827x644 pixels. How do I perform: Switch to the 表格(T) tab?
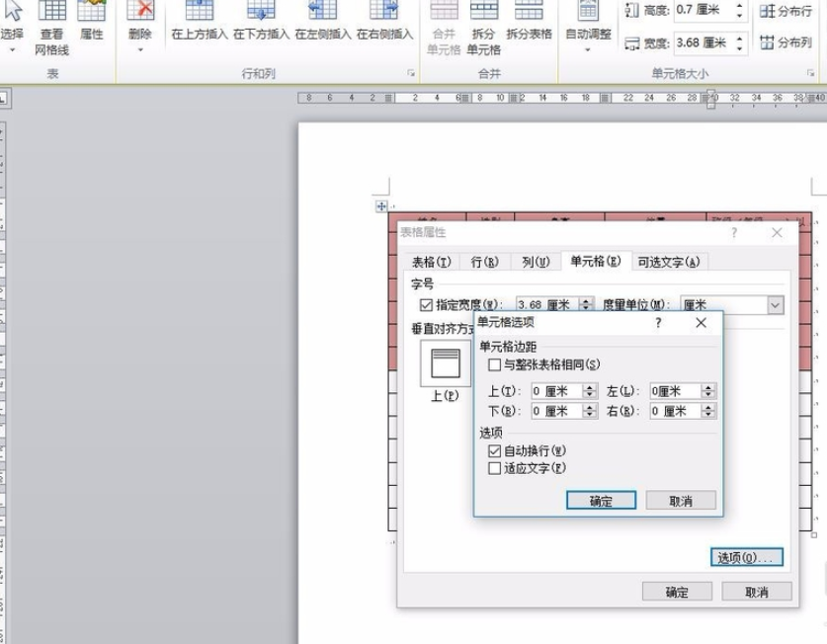[432, 262]
